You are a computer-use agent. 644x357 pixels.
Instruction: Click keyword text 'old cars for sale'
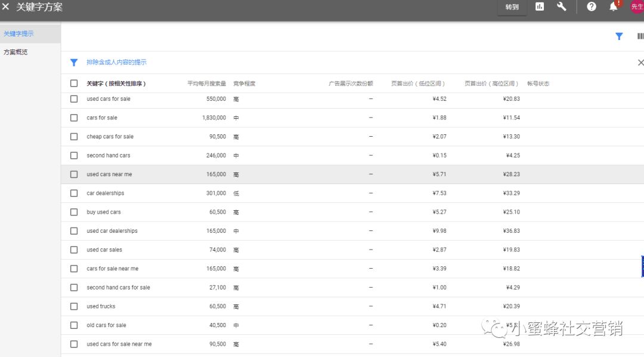(x=106, y=325)
